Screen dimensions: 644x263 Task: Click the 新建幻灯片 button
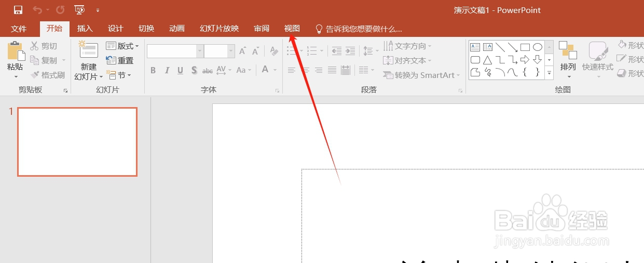pyautogui.click(x=89, y=61)
